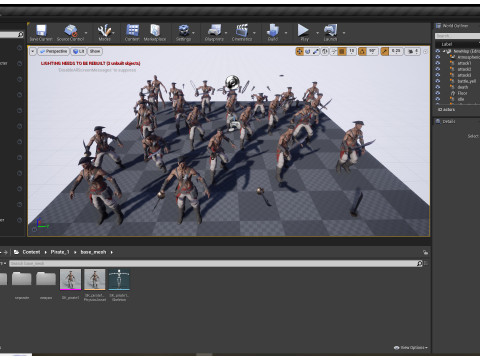Open the Content browser toolbar icon
This screenshot has width=480, height=360.
click(132, 30)
